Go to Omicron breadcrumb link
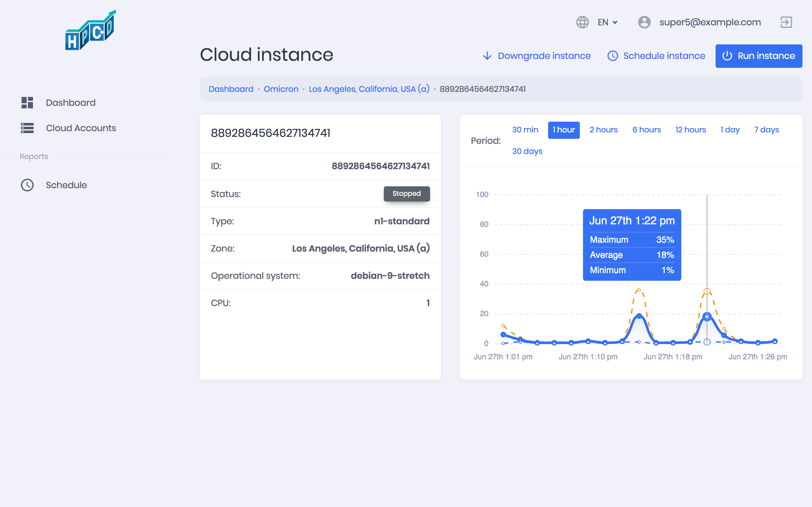 pos(281,89)
